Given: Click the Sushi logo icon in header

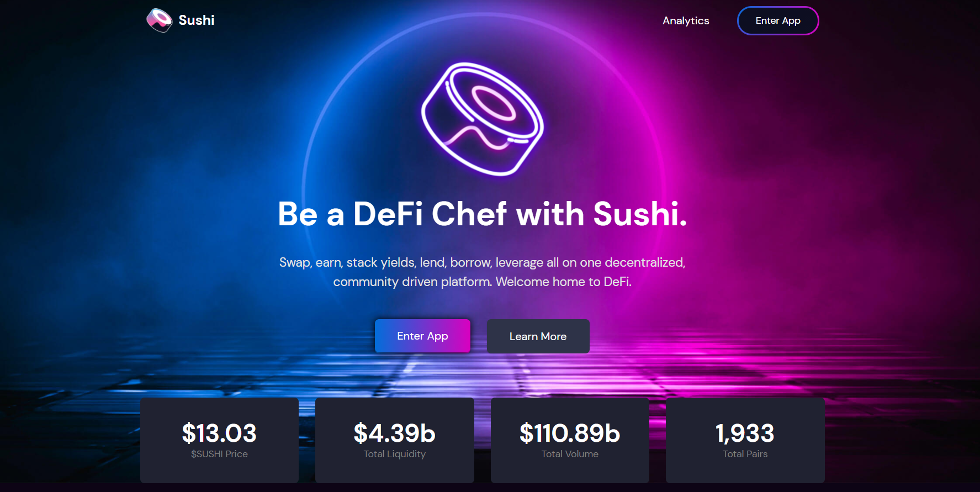Looking at the screenshot, I should tap(160, 20).
